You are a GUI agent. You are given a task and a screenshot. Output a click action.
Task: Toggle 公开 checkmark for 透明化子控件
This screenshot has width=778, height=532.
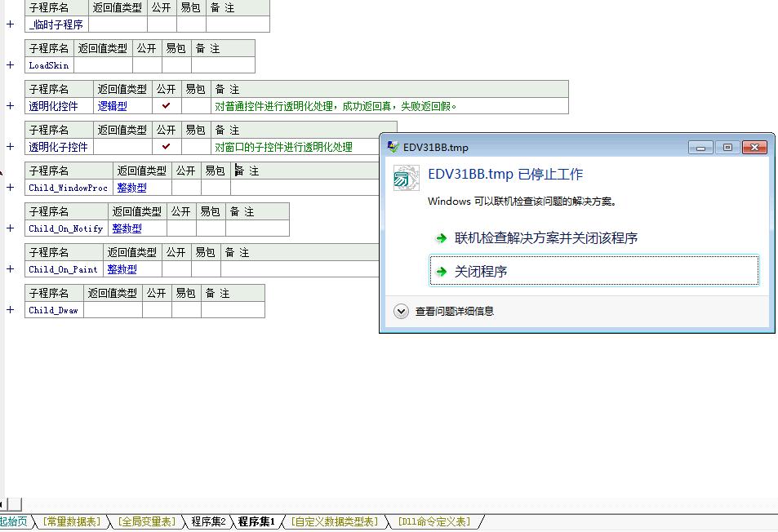pyautogui.click(x=167, y=146)
